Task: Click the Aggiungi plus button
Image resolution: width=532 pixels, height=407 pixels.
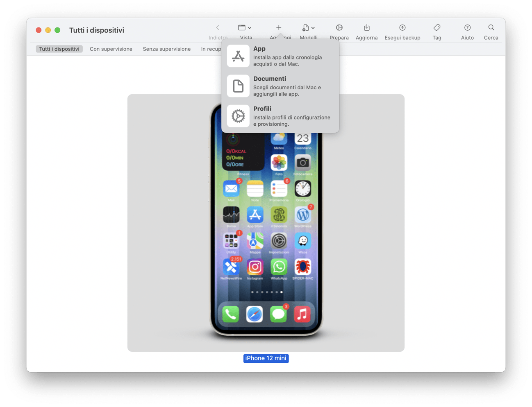Action: pos(279,28)
